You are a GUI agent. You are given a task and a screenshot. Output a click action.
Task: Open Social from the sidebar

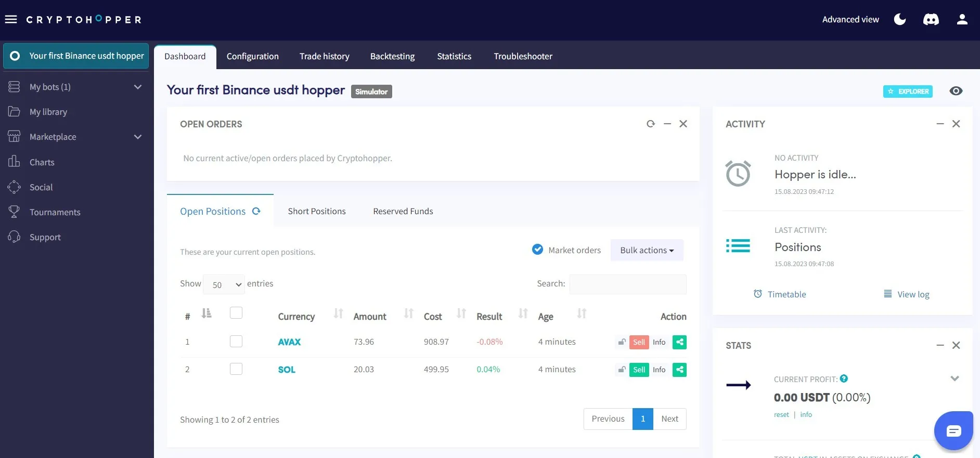(41, 187)
